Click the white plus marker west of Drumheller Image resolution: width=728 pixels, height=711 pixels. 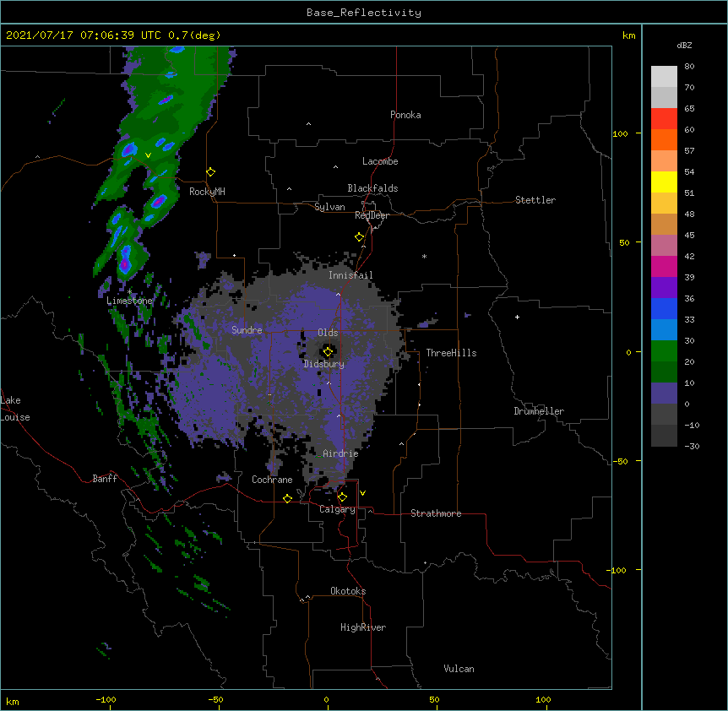tap(517, 317)
